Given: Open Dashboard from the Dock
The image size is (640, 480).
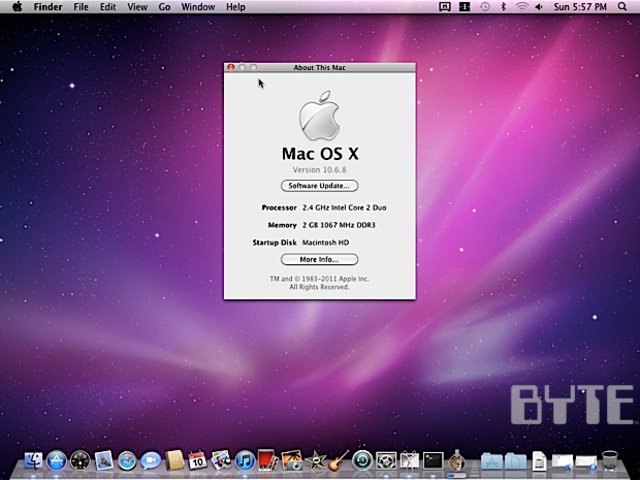Looking at the screenshot, I should coord(80,461).
